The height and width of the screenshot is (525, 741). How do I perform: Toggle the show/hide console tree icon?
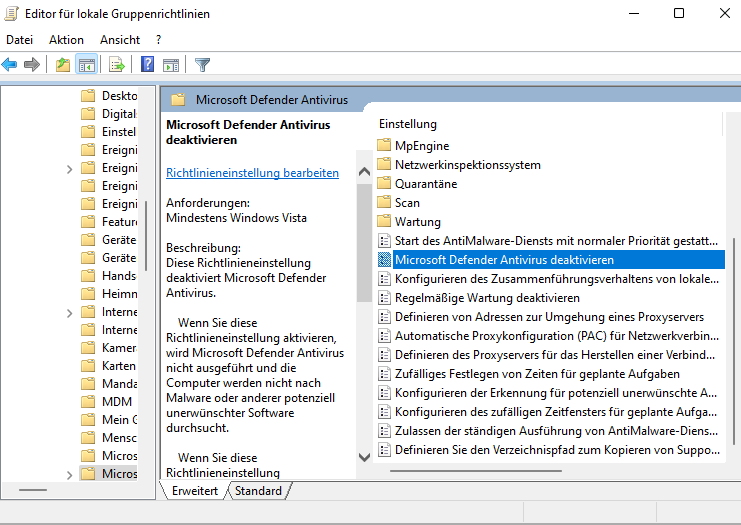pyautogui.click(x=86, y=64)
